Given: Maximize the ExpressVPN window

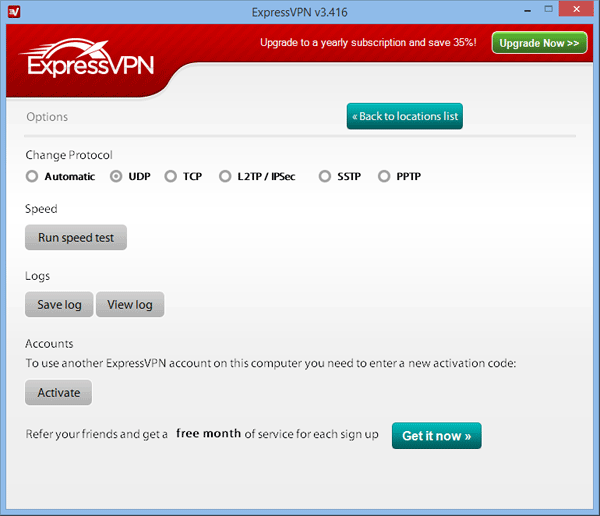Looking at the screenshot, I should pyautogui.click(x=548, y=9).
